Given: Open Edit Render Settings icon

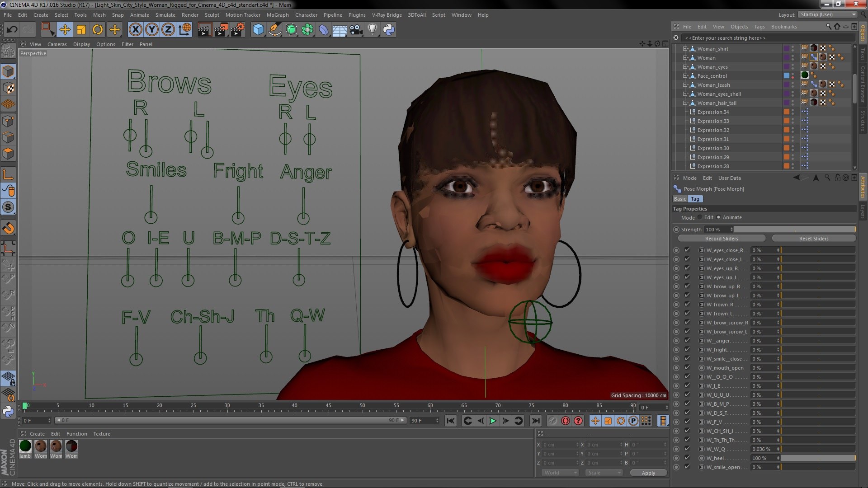Looking at the screenshot, I should (x=237, y=30).
